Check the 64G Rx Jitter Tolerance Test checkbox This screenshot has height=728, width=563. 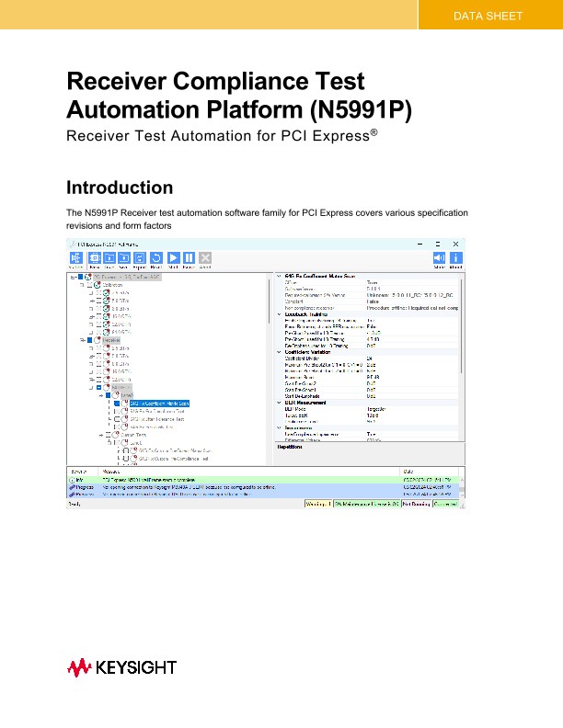click(118, 419)
